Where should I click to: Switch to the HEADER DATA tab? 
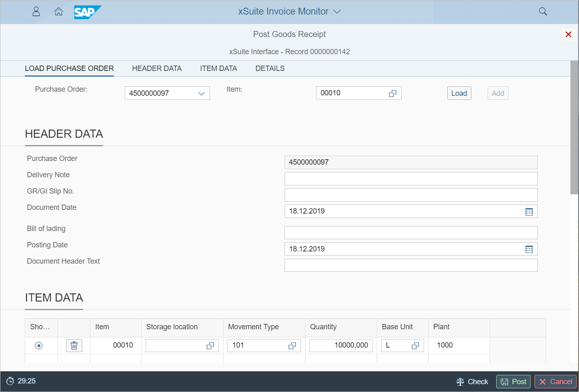click(x=157, y=68)
